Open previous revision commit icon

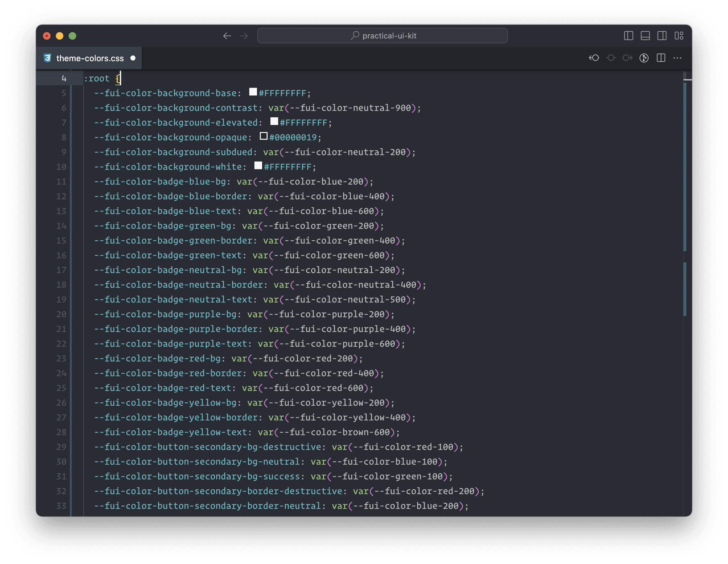click(594, 58)
